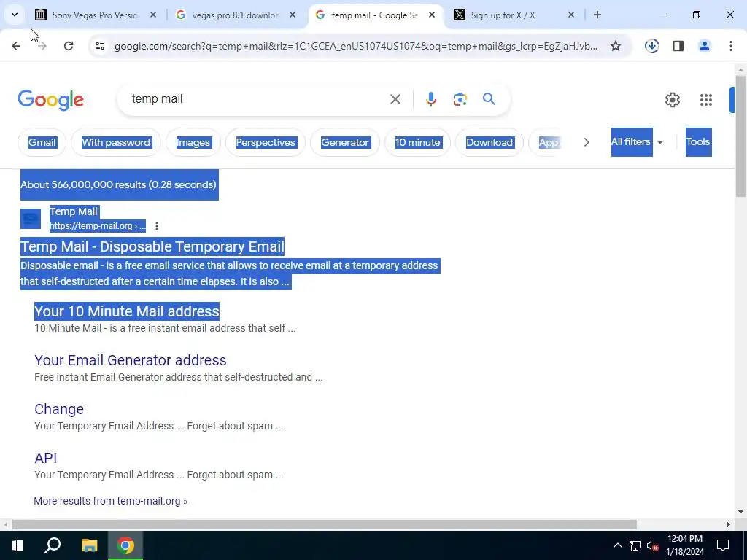This screenshot has height=560, width=747.
Task: Open the Windows notification center
Action: pos(723,545)
